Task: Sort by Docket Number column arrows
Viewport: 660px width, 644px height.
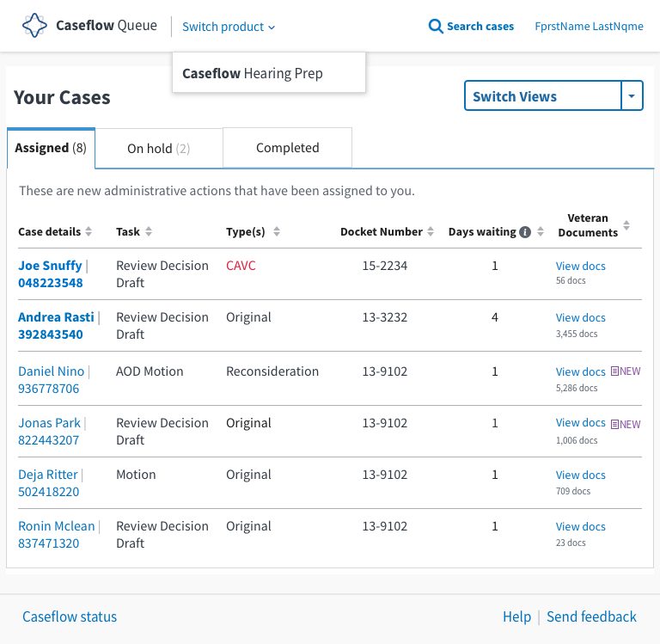Action: 431,231
